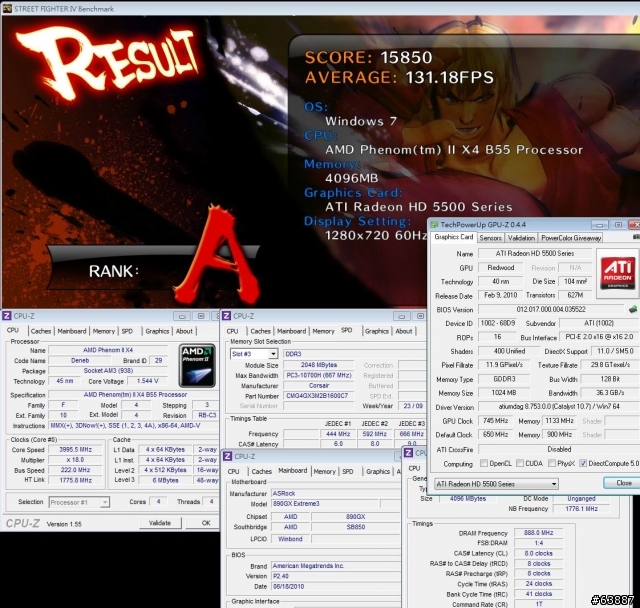Click the Street Fighter IV Benchmark title bar icon
This screenshot has width=640, height=608.
[7, 8]
